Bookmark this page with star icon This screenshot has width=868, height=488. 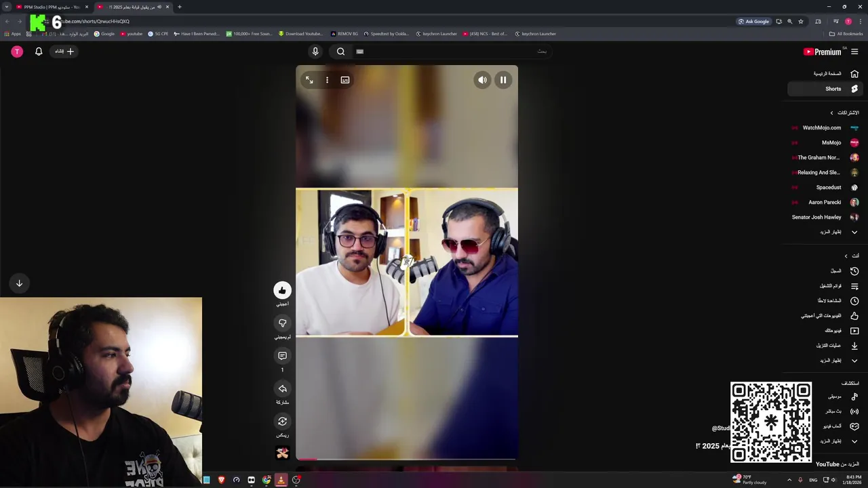click(x=801, y=22)
